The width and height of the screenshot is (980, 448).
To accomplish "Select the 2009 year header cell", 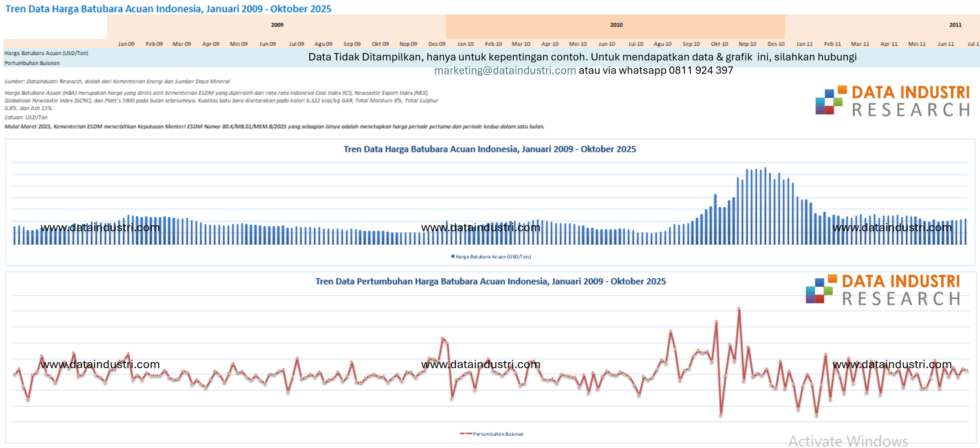I will point(277,25).
